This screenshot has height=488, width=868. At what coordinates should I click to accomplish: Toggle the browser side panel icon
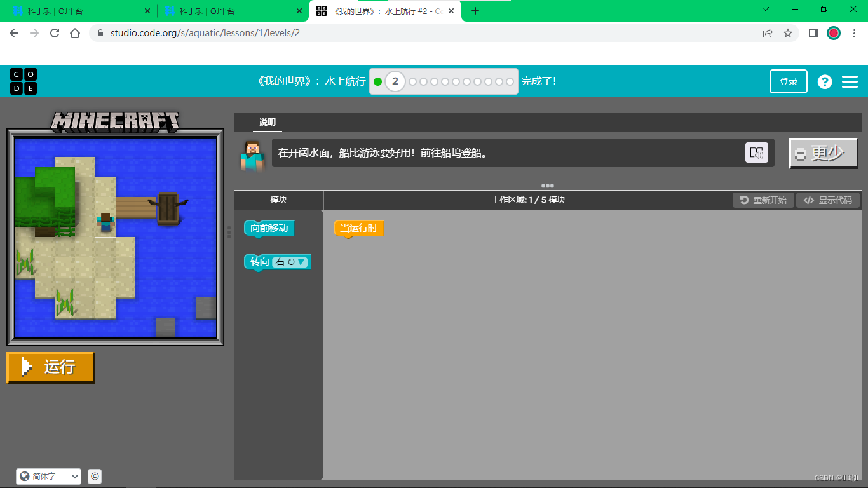click(813, 33)
